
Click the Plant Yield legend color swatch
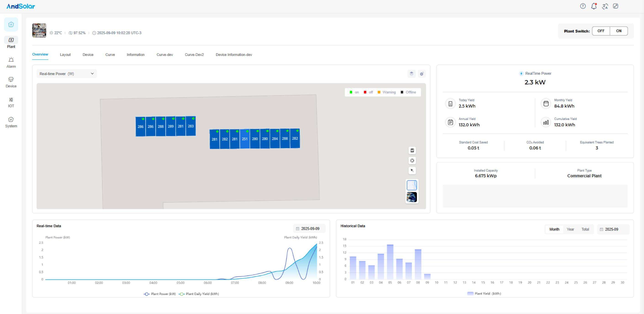tap(470, 293)
